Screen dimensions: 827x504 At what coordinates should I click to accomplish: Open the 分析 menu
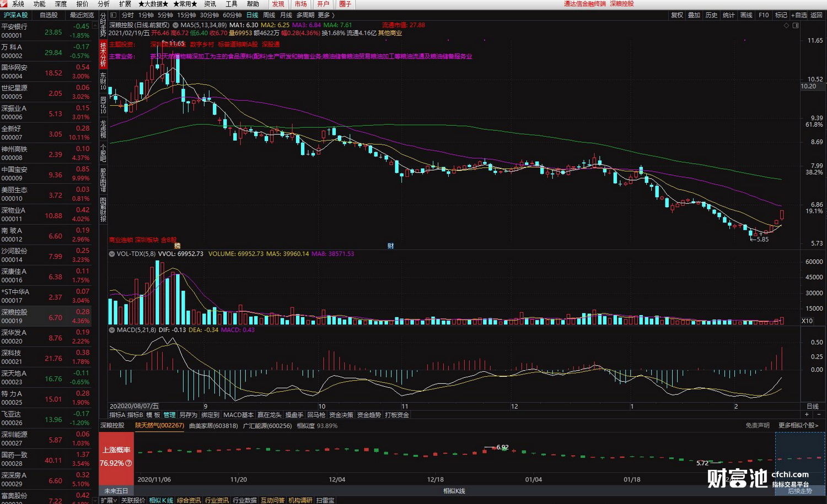point(104,4)
